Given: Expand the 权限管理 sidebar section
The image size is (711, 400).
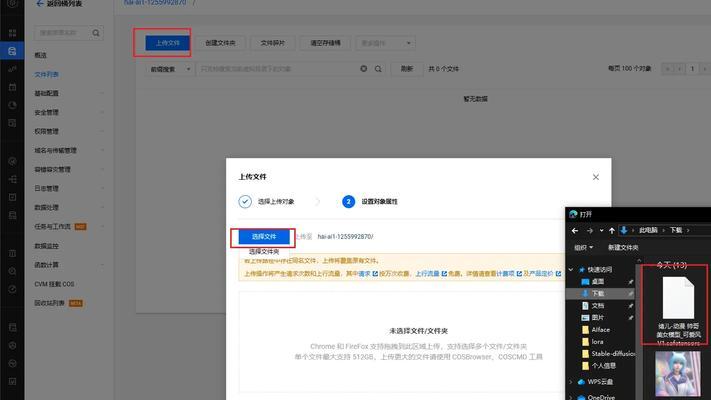Looking at the screenshot, I should (68, 132).
